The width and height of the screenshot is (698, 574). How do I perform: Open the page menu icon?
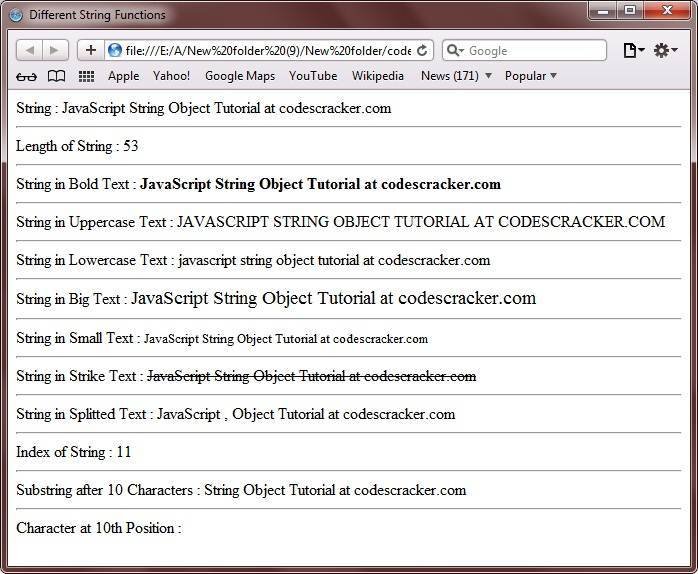[x=633, y=50]
